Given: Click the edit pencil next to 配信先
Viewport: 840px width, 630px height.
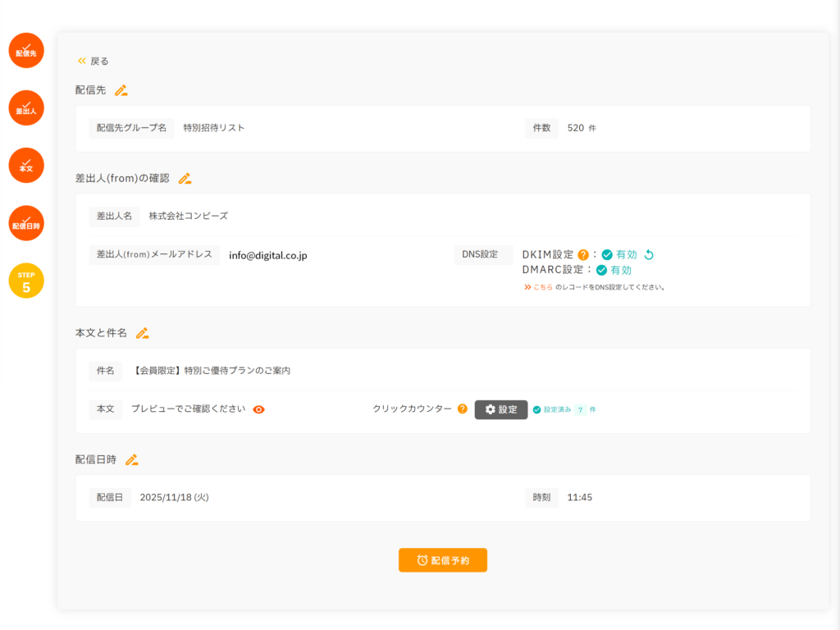Looking at the screenshot, I should (121, 90).
